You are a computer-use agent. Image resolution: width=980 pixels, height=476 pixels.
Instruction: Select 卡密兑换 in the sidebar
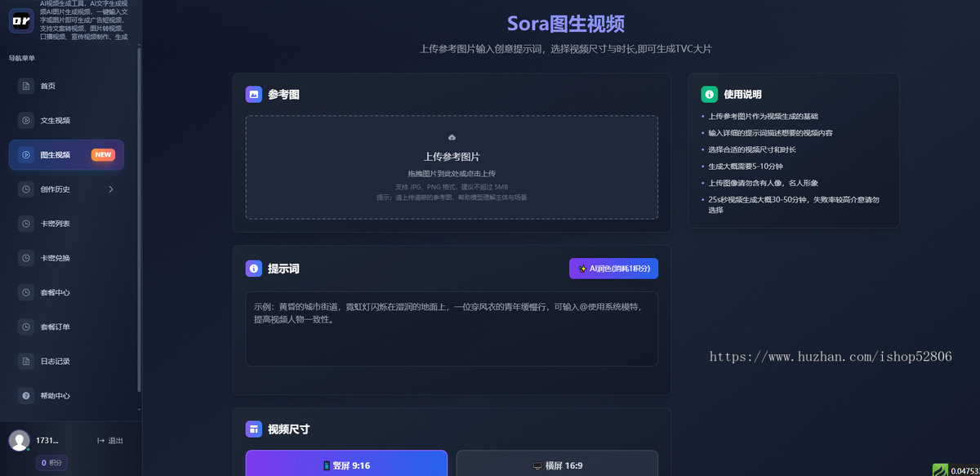tap(66, 258)
